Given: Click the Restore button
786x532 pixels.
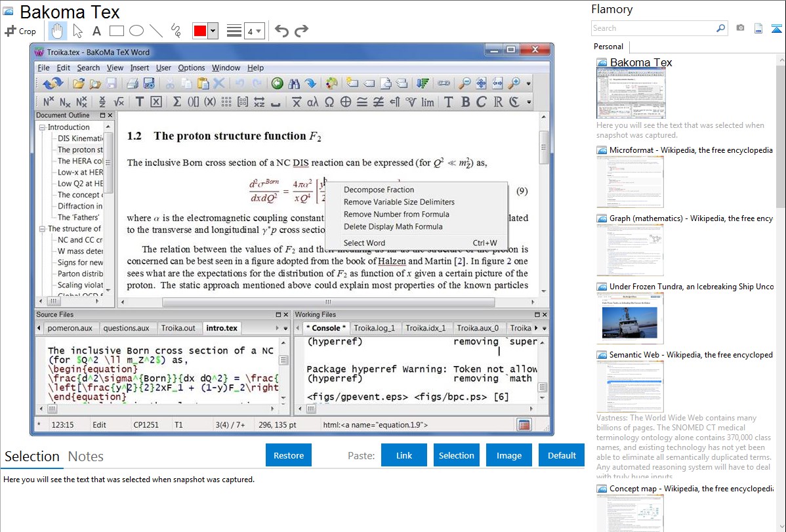Looking at the screenshot, I should tap(289, 455).
